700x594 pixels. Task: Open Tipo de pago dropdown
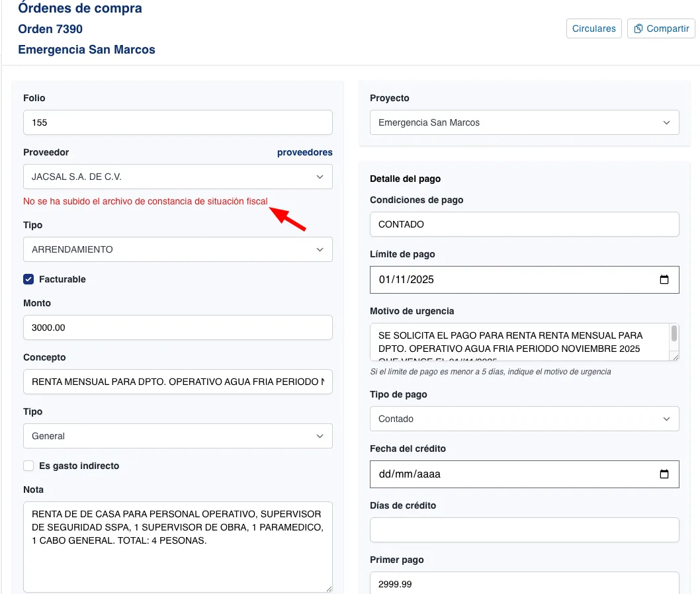point(524,419)
